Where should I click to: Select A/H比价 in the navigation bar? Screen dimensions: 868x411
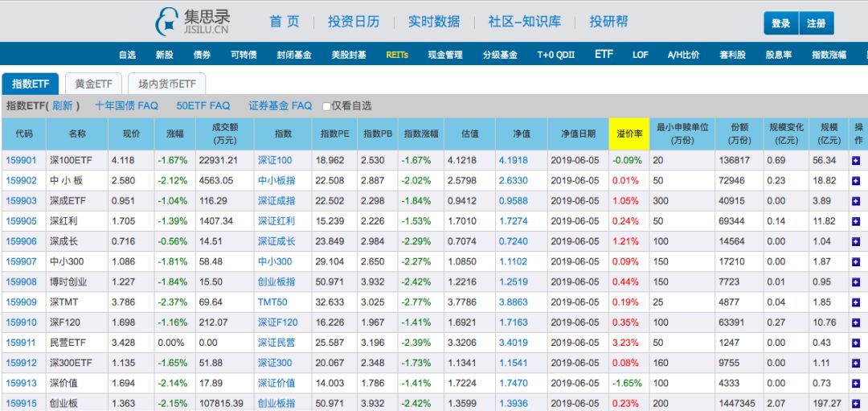[x=684, y=55]
